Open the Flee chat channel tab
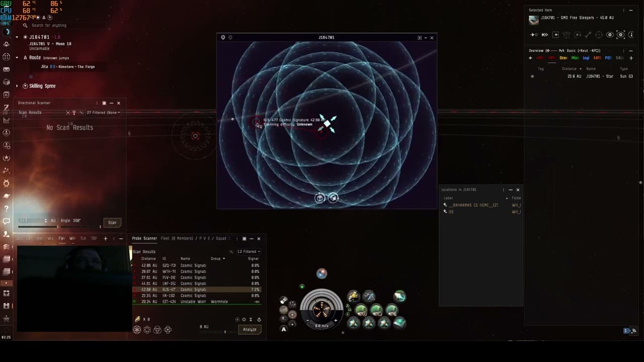This screenshot has height=362, width=644. coord(62,238)
